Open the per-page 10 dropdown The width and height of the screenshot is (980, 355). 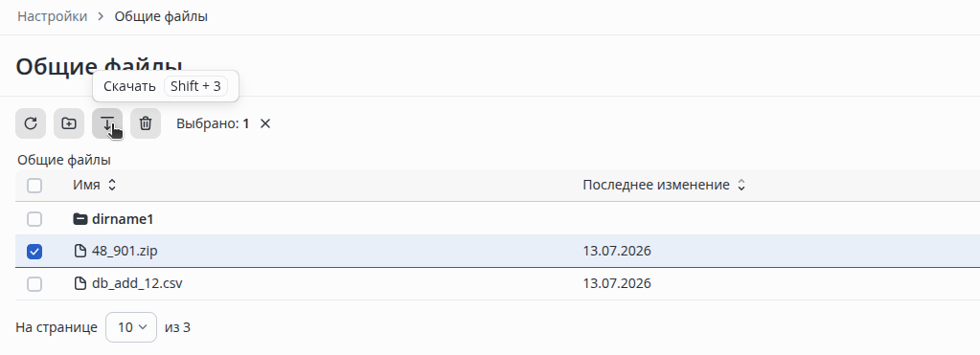131,327
